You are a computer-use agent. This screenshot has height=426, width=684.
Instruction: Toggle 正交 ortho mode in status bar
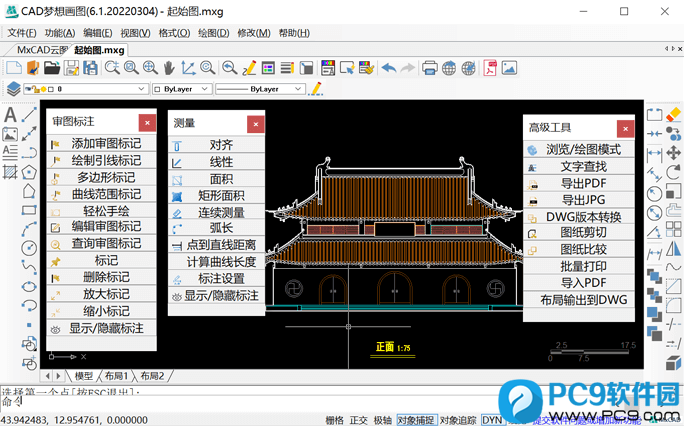point(359,420)
